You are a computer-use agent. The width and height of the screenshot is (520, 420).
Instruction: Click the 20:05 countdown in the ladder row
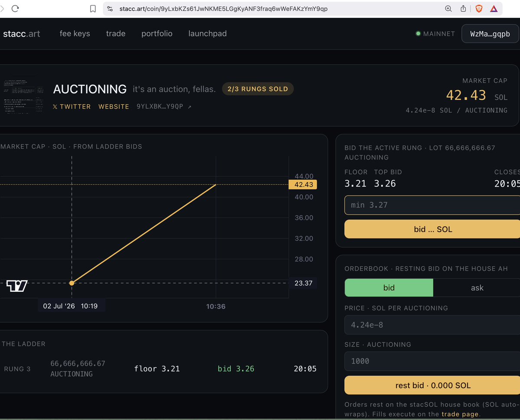(305, 368)
